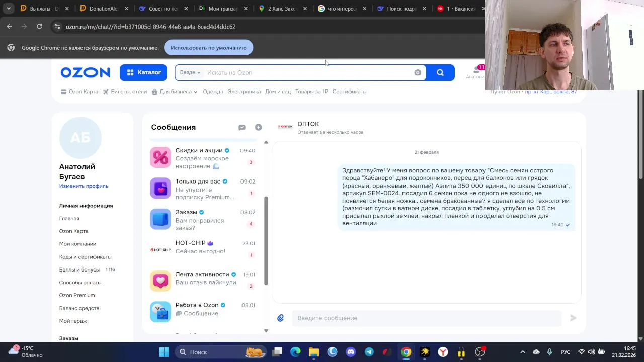The height and width of the screenshot is (362, 644).
Task: Open Билеты, отели link
Action: pos(125,92)
